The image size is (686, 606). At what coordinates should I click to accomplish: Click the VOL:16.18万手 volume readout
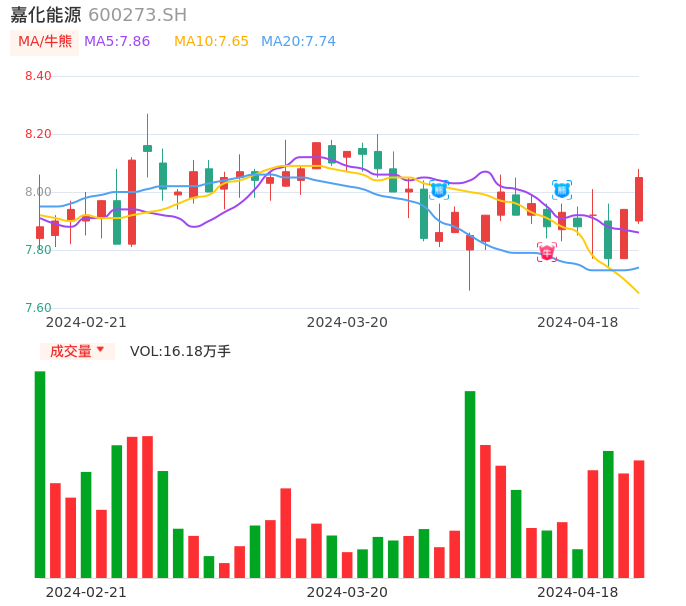click(x=180, y=351)
